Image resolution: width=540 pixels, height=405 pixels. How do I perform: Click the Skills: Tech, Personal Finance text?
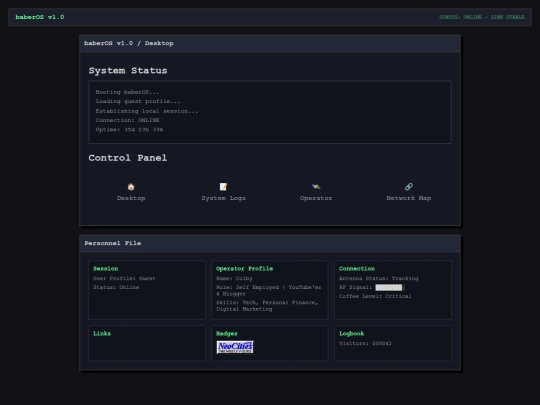click(267, 306)
